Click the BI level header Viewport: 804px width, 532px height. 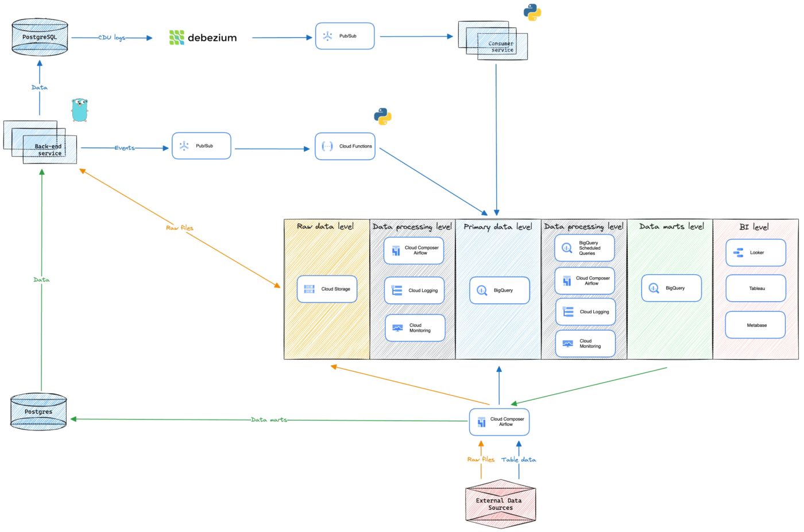tap(755, 227)
